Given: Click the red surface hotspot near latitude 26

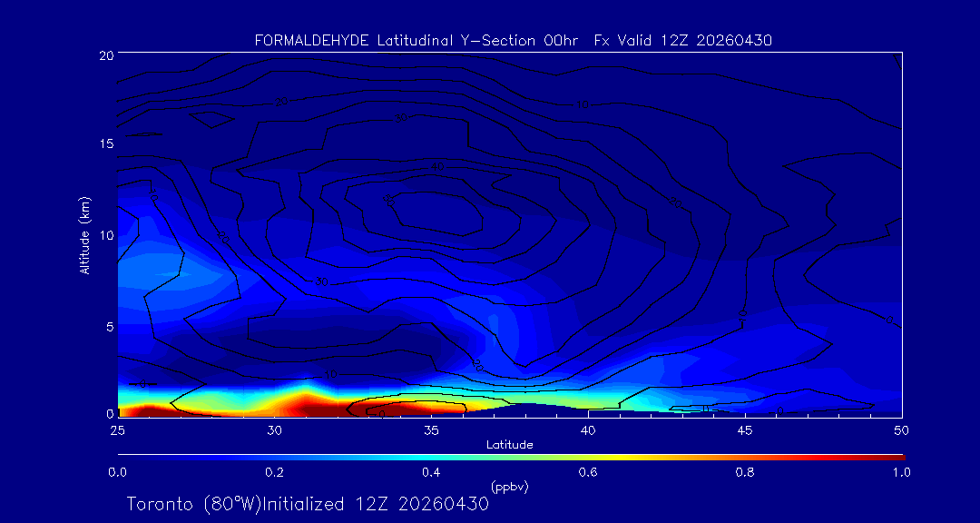Looking at the screenshot, I should (143, 411).
